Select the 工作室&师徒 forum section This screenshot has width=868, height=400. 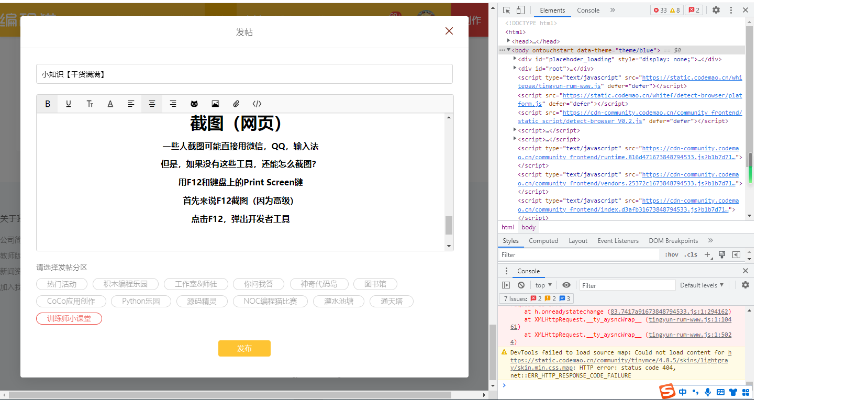[196, 284]
